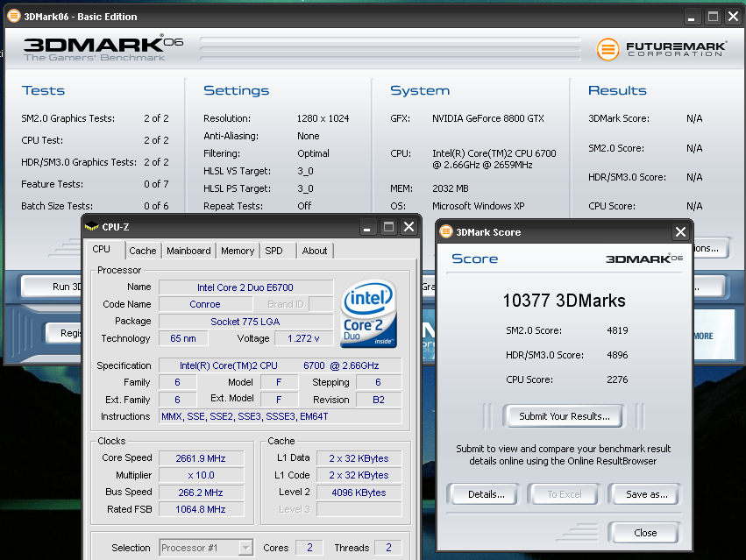Click the To Excel button

pos(564,494)
